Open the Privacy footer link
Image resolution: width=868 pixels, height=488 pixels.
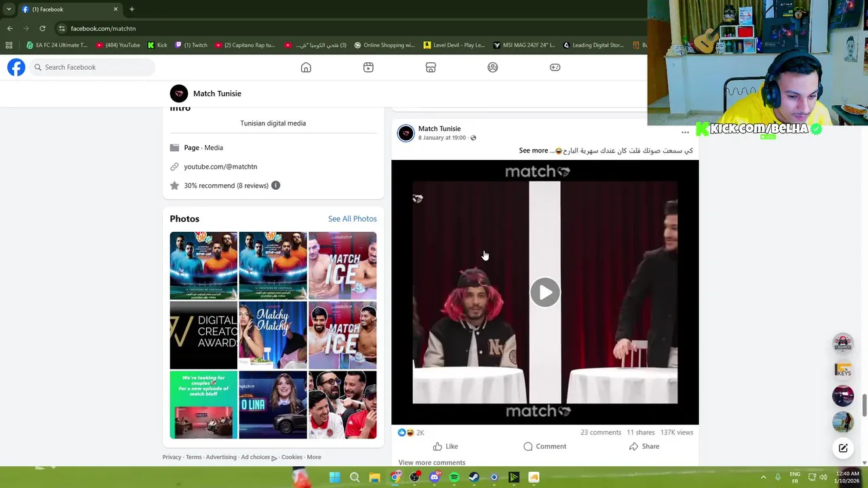pos(172,457)
